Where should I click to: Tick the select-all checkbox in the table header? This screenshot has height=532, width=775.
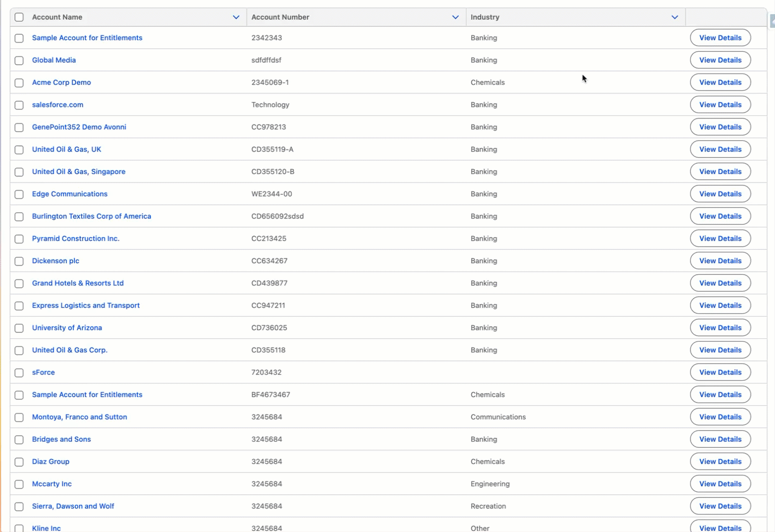(19, 17)
